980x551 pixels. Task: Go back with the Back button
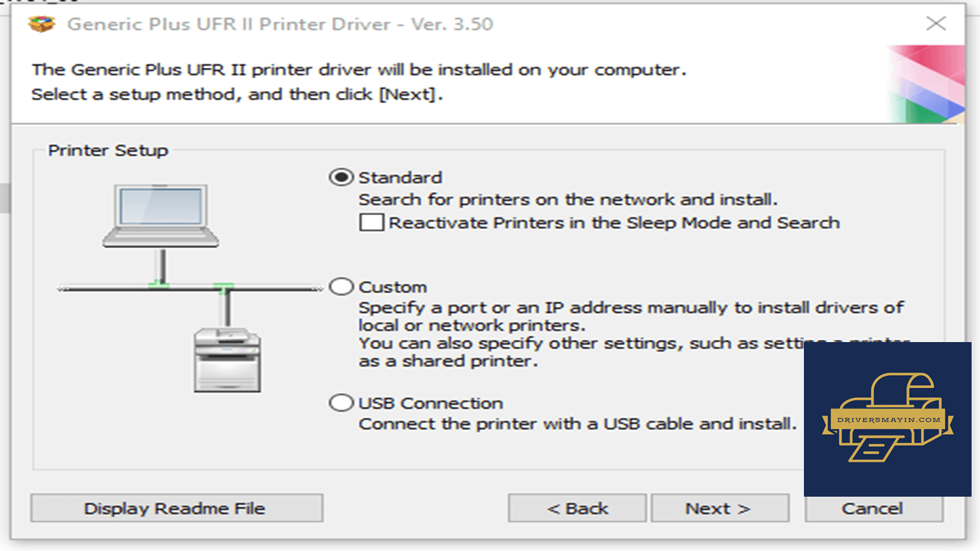click(577, 508)
